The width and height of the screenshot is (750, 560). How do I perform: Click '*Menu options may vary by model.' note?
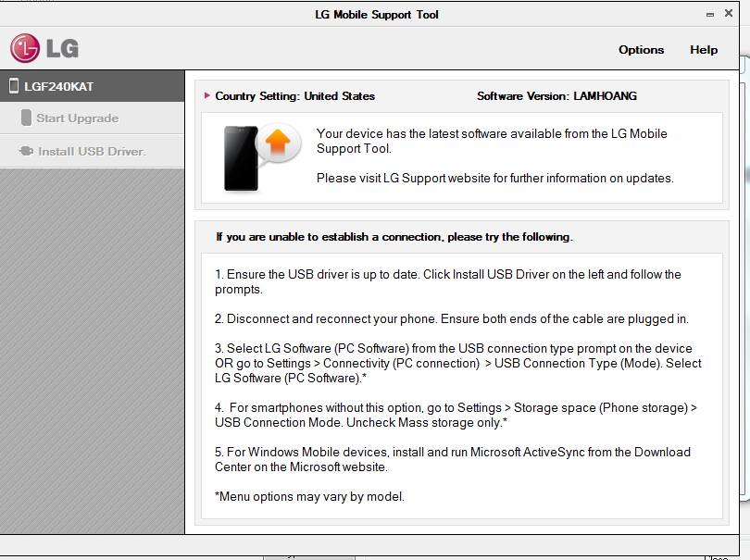pos(309,496)
